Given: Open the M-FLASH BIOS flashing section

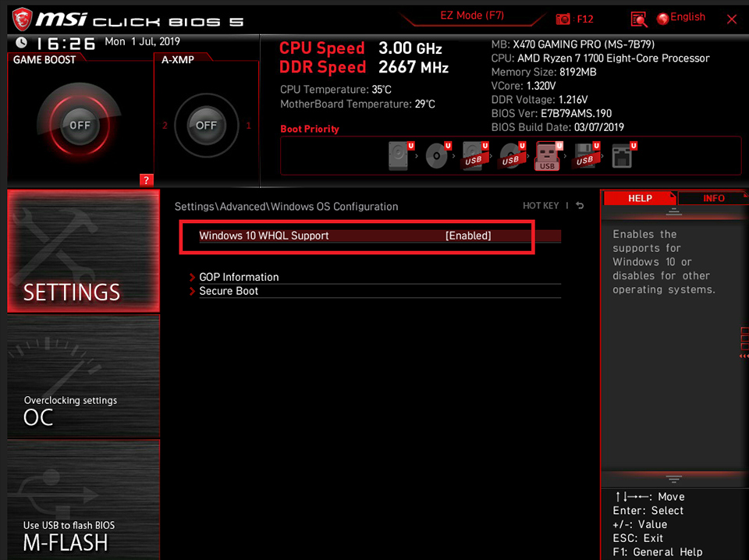Looking at the screenshot, I should pos(83,500).
